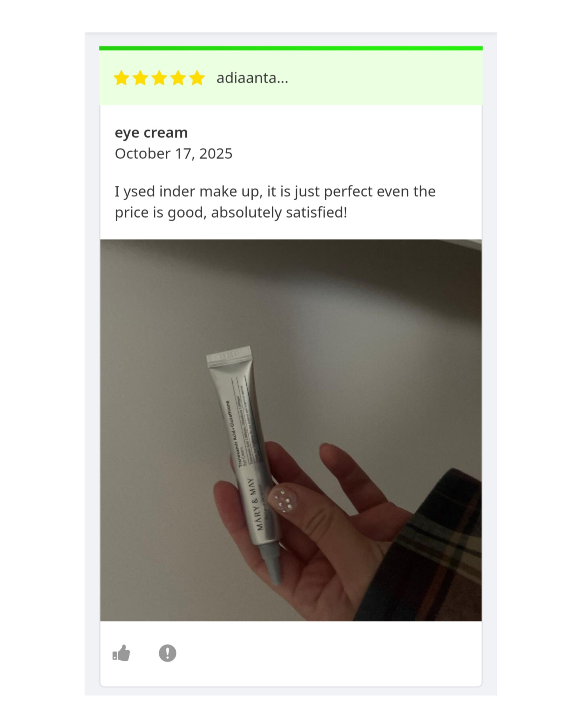Click the fifth yellow rating star
The height and width of the screenshot is (728, 582).
coord(197,78)
